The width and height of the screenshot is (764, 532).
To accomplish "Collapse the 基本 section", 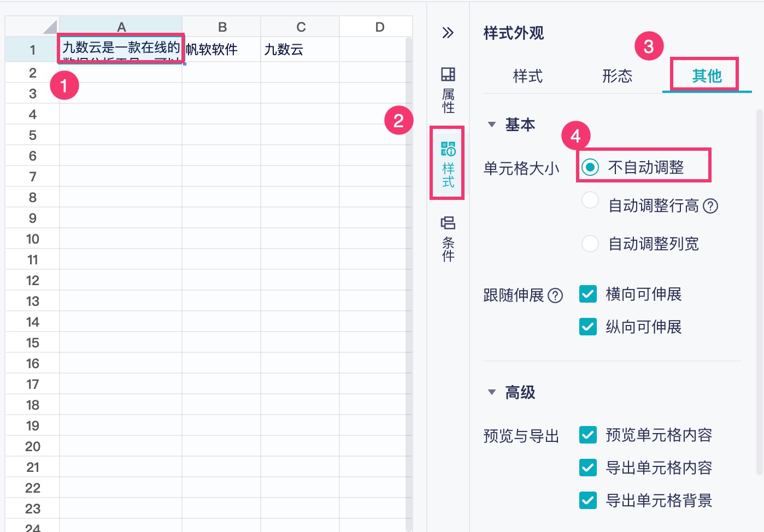I will (x=492, y=125).
